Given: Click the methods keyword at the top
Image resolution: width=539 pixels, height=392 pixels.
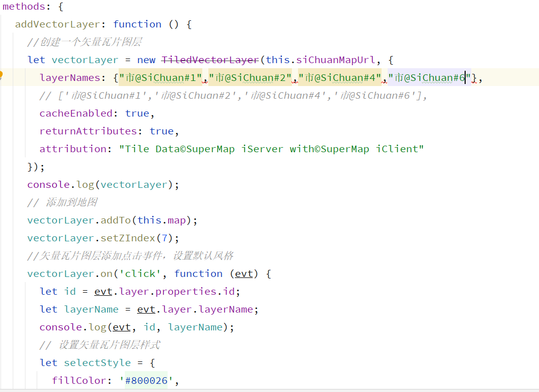Looking at the screenshot, I should click(x=24, y=7).
